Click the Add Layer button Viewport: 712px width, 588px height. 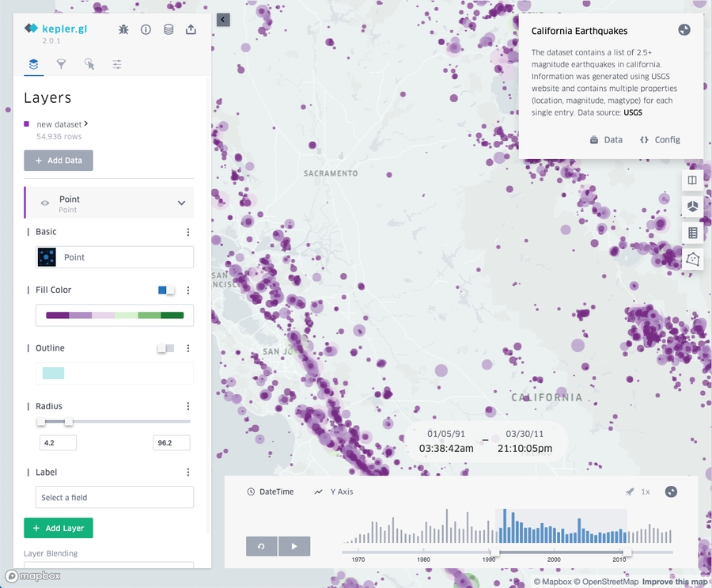[x=59, y=528]
